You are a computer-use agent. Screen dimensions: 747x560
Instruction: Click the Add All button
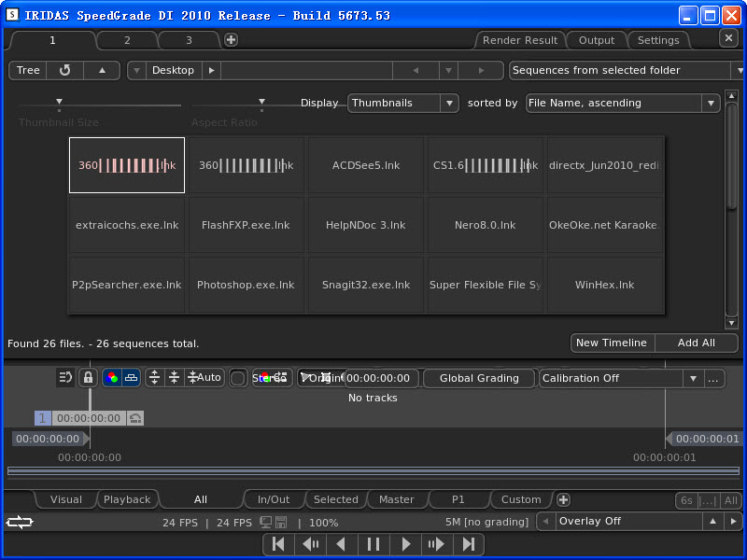696,343
